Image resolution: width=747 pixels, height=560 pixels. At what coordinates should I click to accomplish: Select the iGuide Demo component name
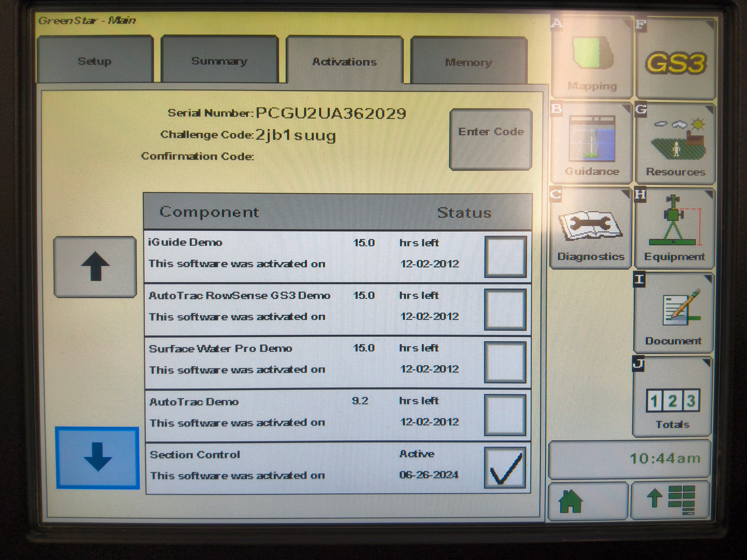pyautogui.click(x=185, y=242)
